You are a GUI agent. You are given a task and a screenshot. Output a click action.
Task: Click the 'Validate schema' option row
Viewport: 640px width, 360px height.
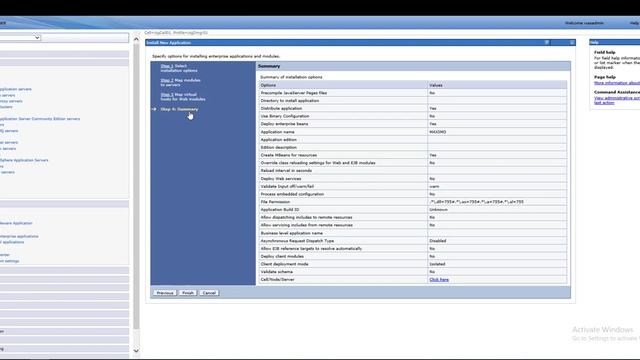click(413, 272)
